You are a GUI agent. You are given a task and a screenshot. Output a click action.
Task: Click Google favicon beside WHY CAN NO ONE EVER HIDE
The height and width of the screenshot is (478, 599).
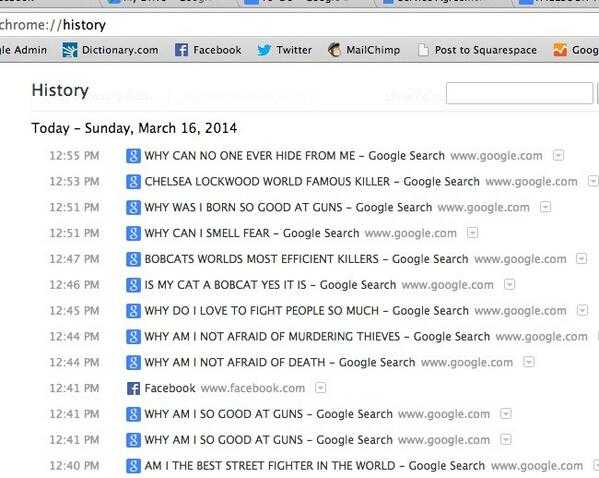tap(133, 156)
